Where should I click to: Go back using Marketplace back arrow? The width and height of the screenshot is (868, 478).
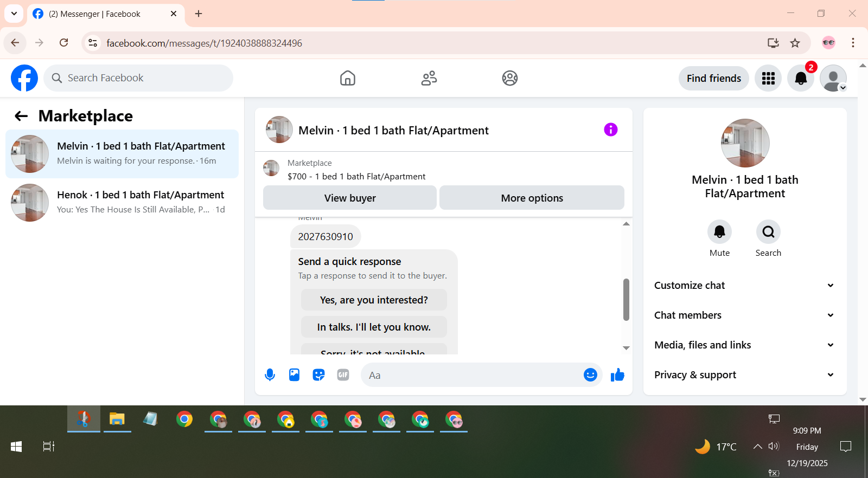(x=21, y=116)
